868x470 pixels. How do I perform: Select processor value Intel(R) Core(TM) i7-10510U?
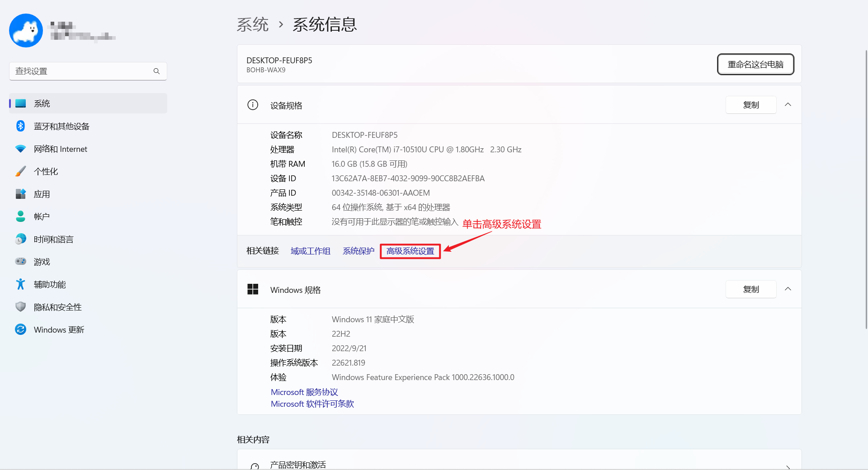point(427,150)
